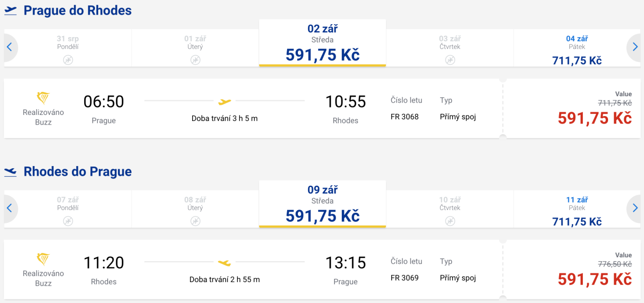
Task: Click the no-flight icon under 10 zář
Action: [450, 221]
